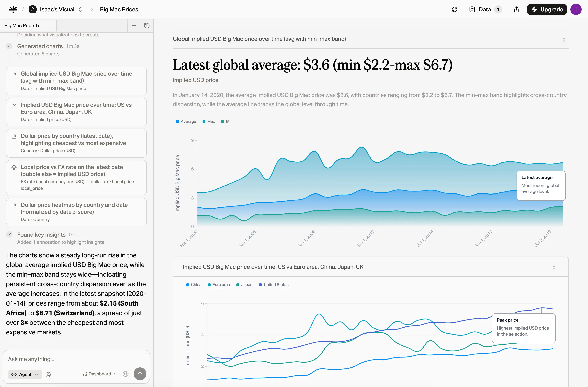Open the Dashboard selector dropdown
This screenshot has width=588, height=387.
tap(99, 374)
